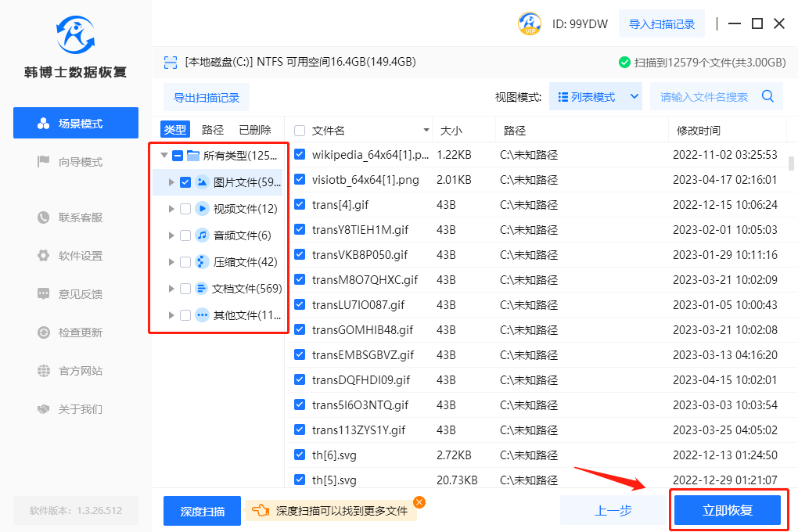Click 立即恢复 to recover files
Image resolution: width=798 pixels, height=532 pixels.
728,510
